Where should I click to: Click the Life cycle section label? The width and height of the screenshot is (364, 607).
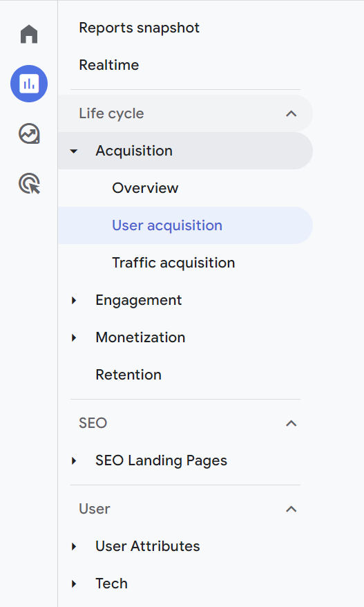point(111,113)
